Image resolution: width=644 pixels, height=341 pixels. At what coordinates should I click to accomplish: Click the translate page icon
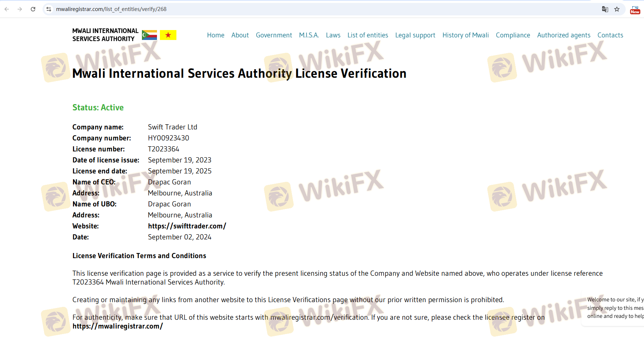point(605,9)
